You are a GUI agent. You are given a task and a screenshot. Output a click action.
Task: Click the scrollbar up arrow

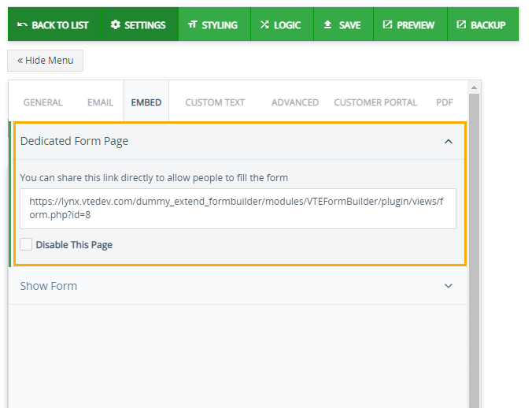474,87
